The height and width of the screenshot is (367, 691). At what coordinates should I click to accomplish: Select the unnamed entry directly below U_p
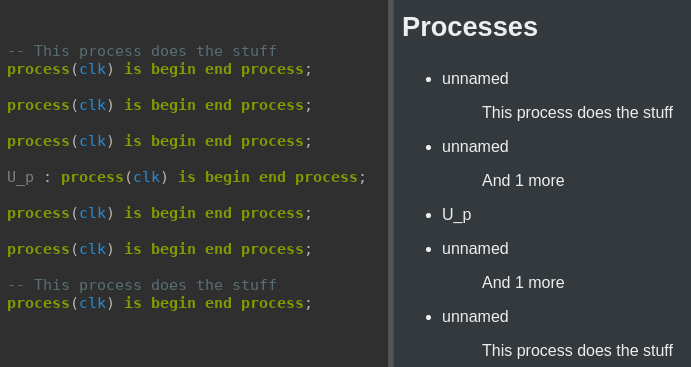(x=475, y=248)
